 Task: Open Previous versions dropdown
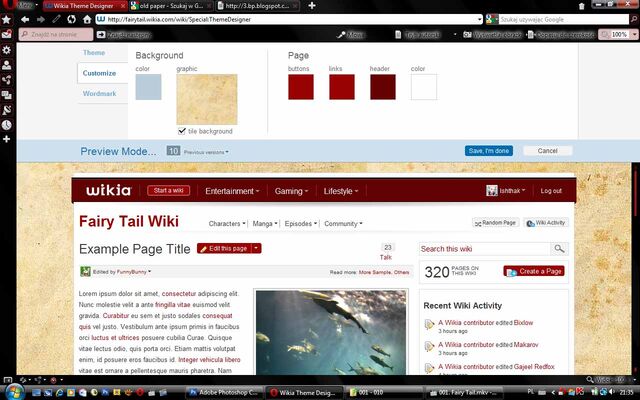pyautogui.click(x=206, y=152)
